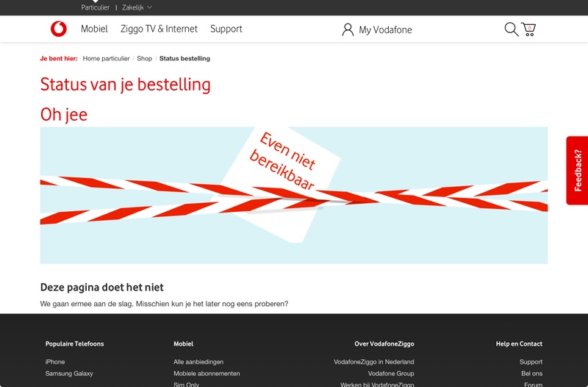Click the We gaan ermee aan de slag text
The image size is (588, 387).
pos(164,304)
